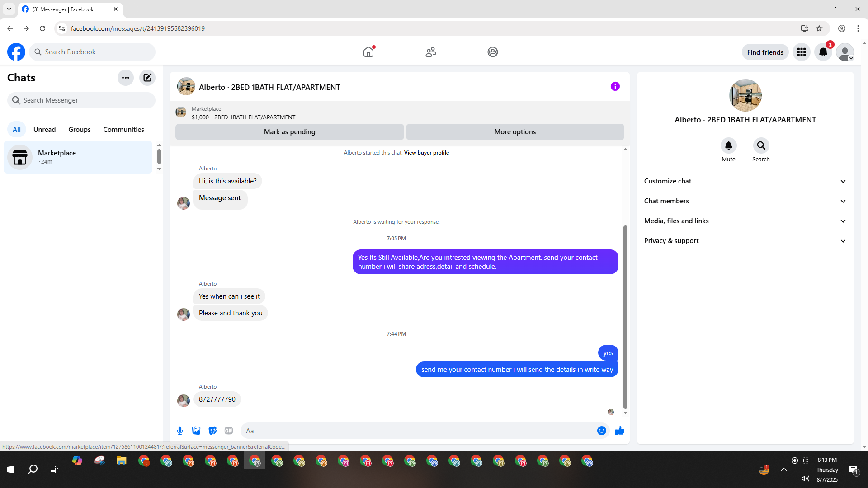The image size is (868, 488).
Task: Reload the browser page
Action: click(42, 28)
